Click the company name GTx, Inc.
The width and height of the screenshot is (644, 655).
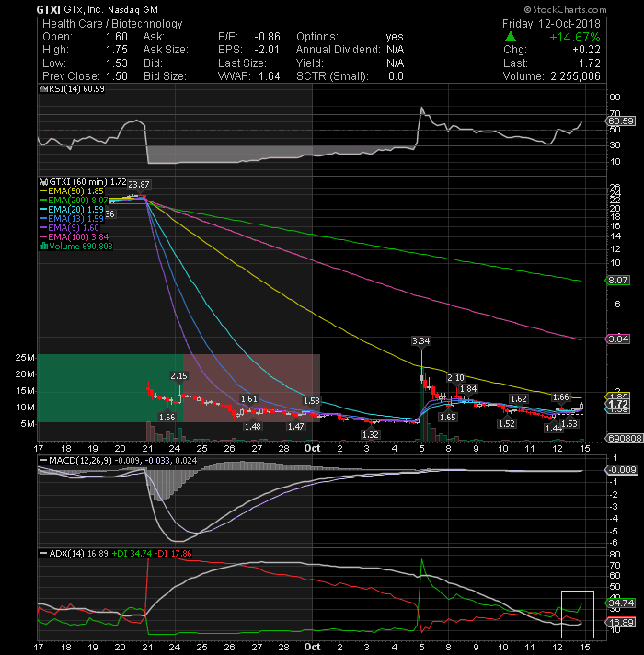84,9
